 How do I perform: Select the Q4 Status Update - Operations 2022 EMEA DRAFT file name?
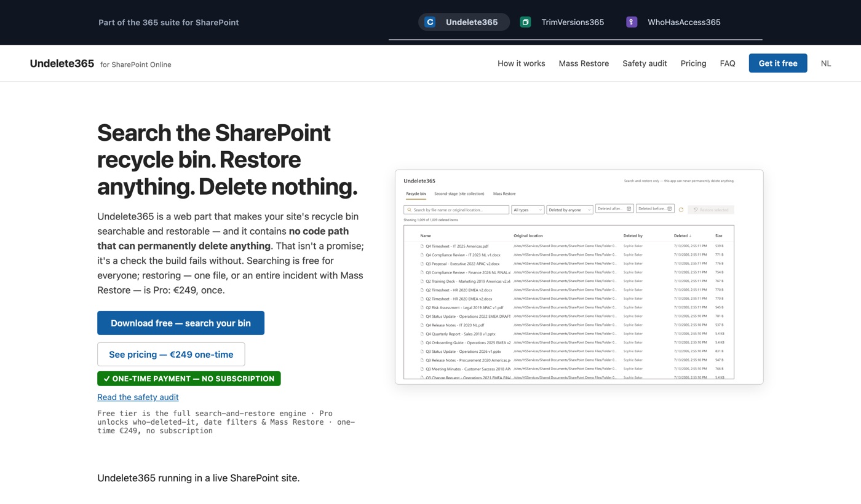468,317
